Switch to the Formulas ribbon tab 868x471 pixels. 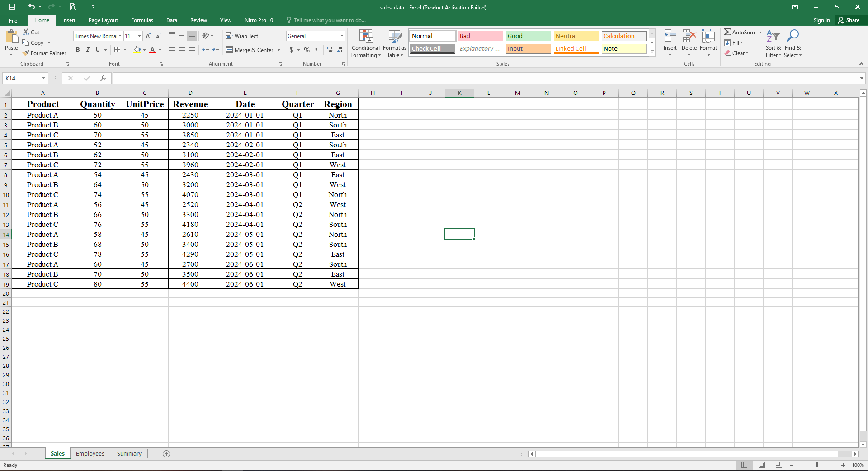(x=142, y=20)
